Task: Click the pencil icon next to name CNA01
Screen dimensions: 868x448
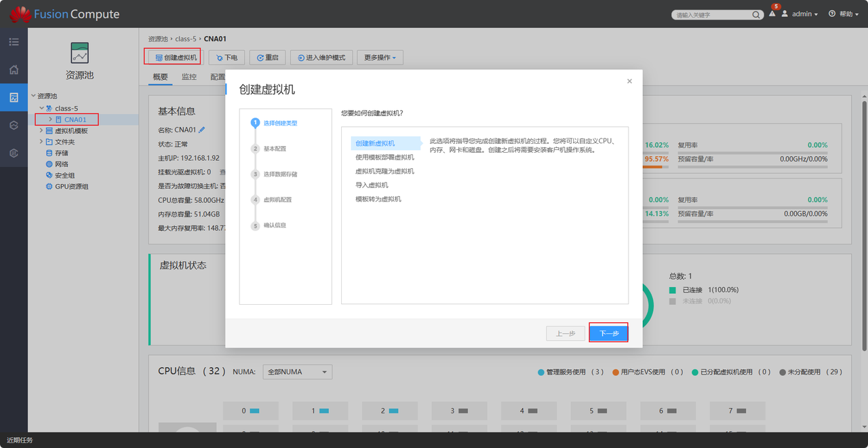Action: (x=202, y=130)
